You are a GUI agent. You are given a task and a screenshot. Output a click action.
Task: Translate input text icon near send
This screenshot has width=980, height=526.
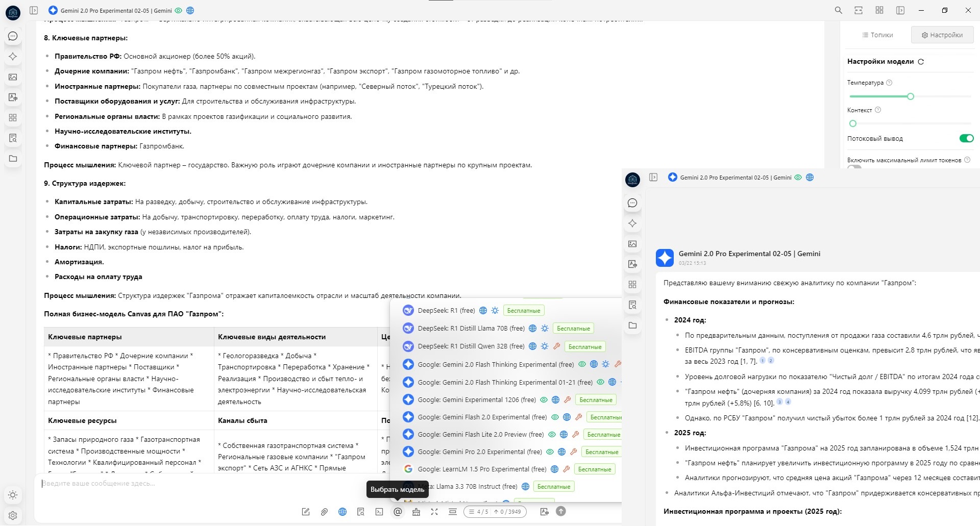pos(544,512)
